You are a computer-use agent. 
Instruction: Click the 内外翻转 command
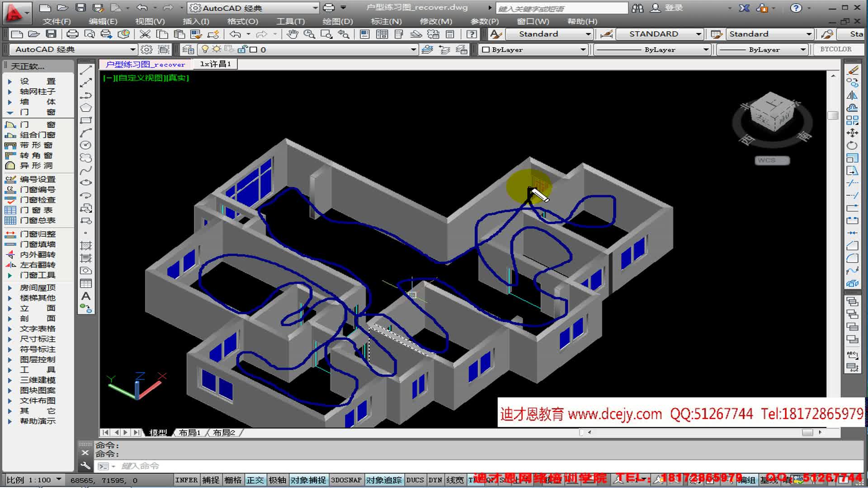point(37,255)
